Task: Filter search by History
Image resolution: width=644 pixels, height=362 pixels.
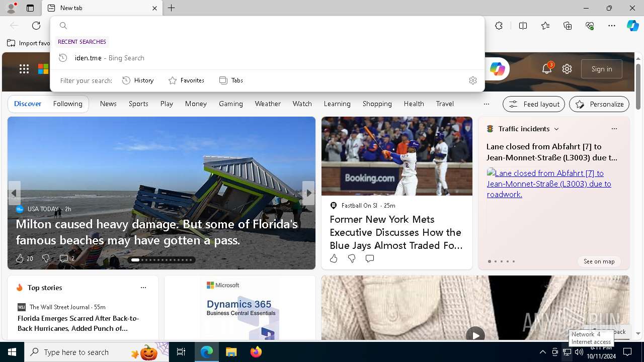Action: (x=138, y=80)
